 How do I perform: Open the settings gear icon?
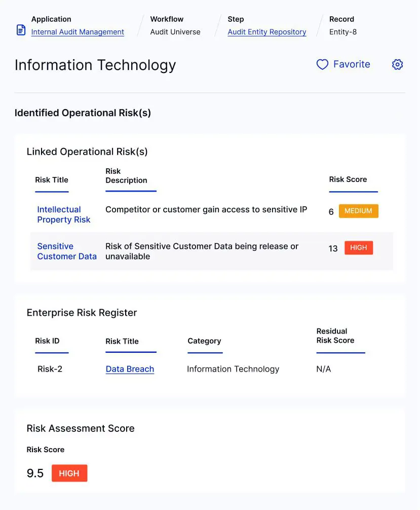tap(397, 64)
